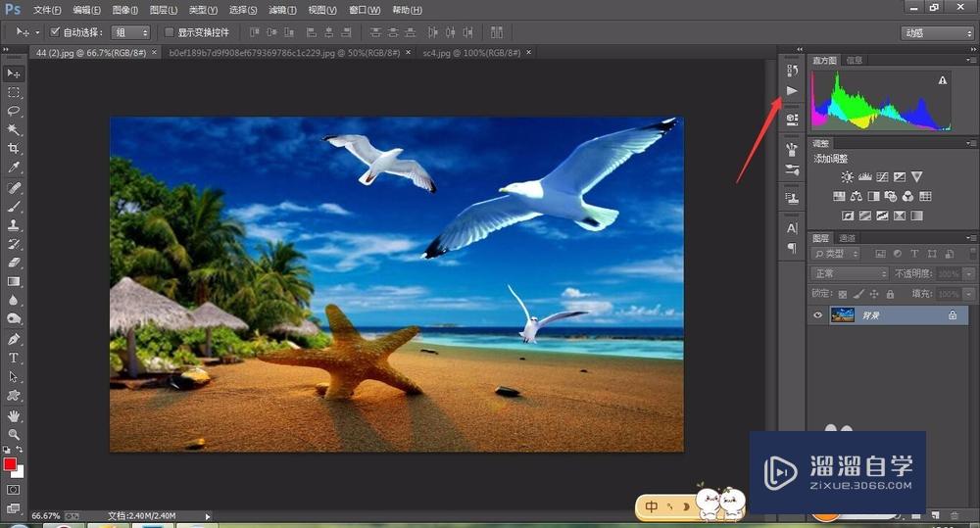Open the 文件 menu

(47, 10)
